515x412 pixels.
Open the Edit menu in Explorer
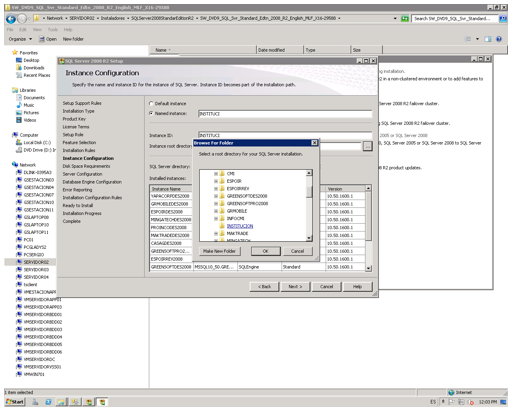point(23,29)
